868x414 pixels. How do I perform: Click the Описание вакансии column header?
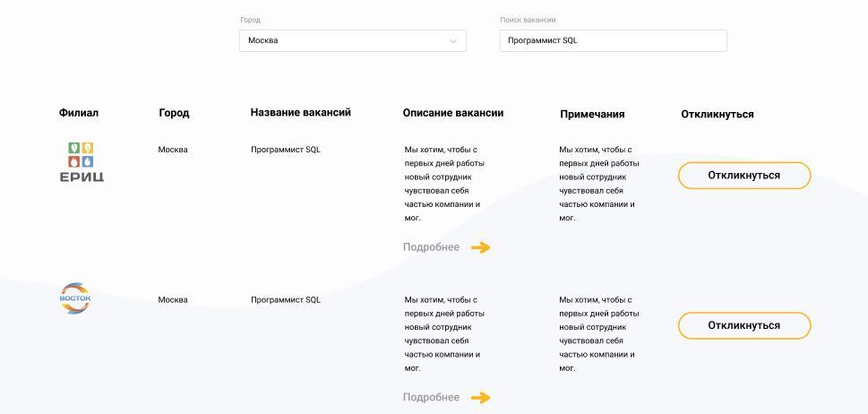tap(453, 114)
